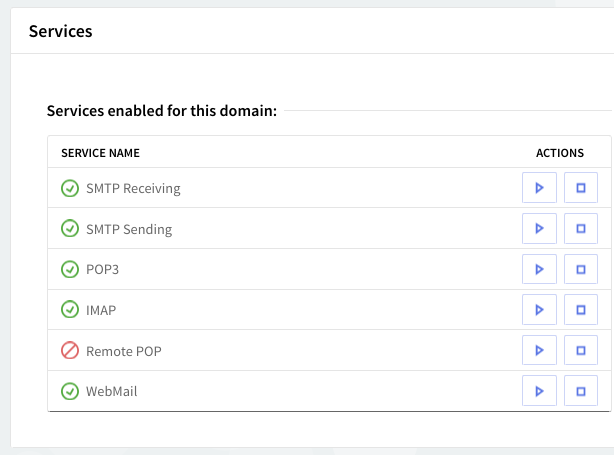Click the red disabled icon for Remote POP
614x455 pixels.
[x=70, y=351]
